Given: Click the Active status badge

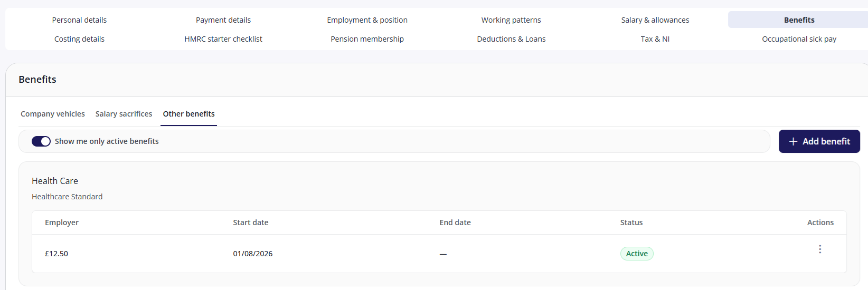Looking at the screenshot, I should [637, 254].
